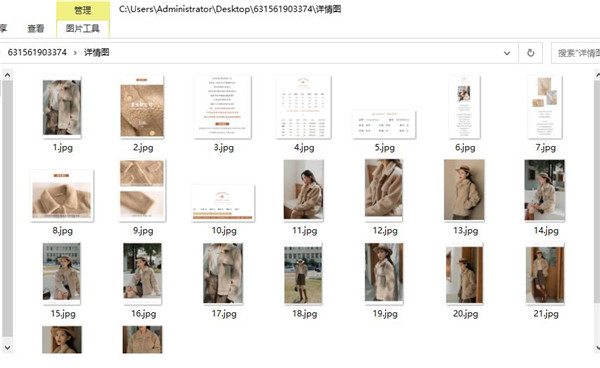Click the 631561903374 breadcrumb folder
The width and height of the screenshot is (600, 368).
(37, 52)
